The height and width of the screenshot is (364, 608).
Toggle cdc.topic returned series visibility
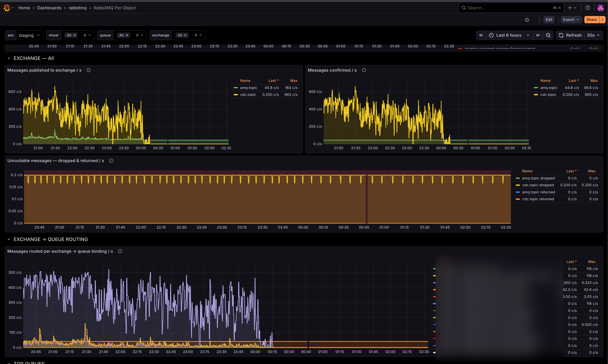pyautogui.click(x=538, y=199)
